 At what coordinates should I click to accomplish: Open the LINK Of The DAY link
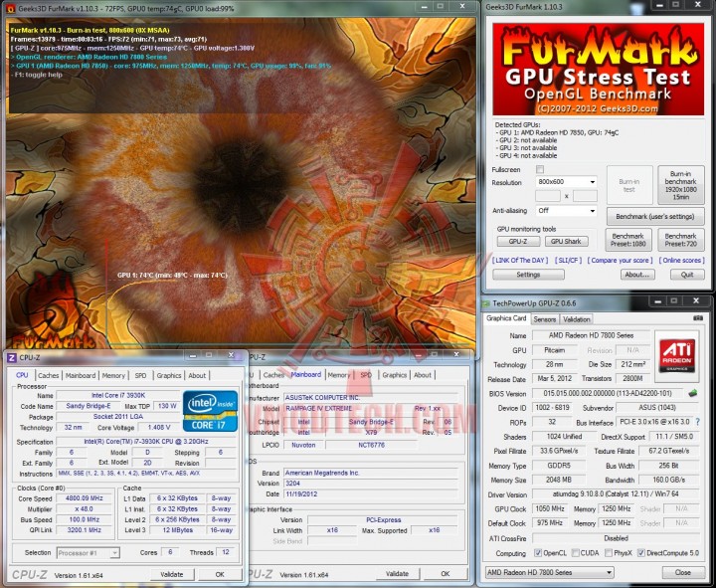tap(521, 260)
